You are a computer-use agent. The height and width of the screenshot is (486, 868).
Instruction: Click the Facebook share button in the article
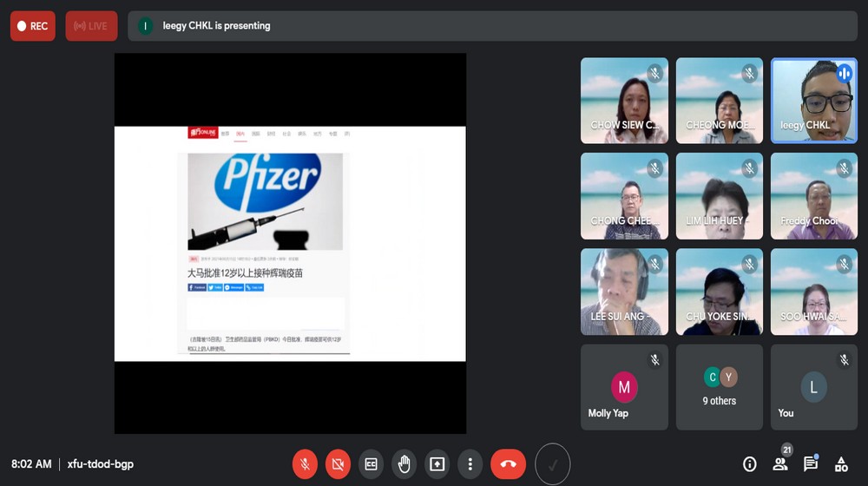pyautogui.click(x=197, y=287)
